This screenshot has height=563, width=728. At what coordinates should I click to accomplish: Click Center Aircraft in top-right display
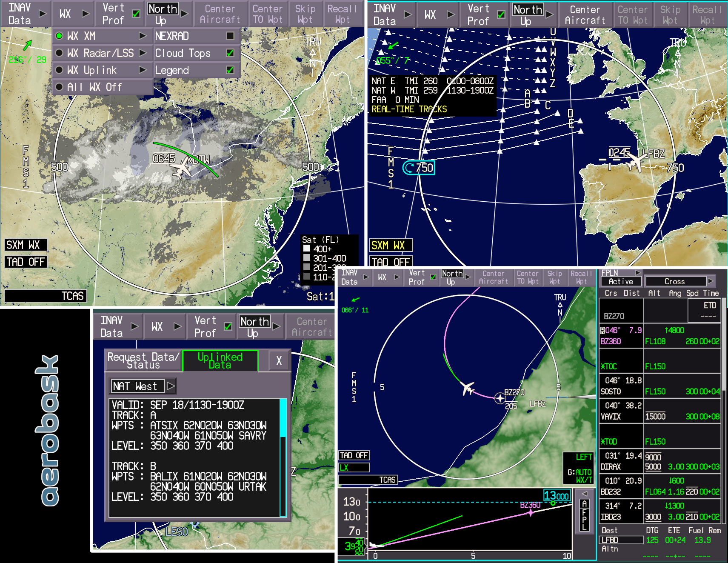(585, 14)
